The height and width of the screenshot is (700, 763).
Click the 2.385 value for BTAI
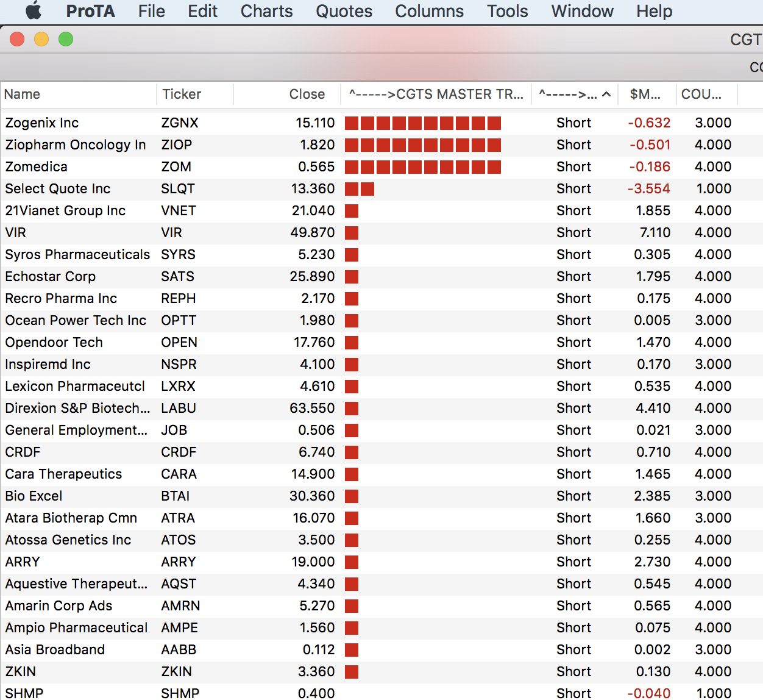tap(652, 496)
